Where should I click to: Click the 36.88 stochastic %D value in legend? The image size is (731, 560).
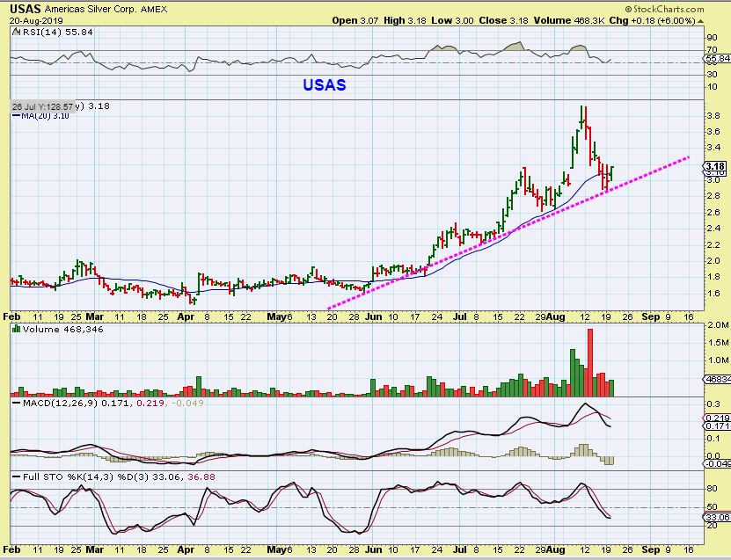pos(201,477)
